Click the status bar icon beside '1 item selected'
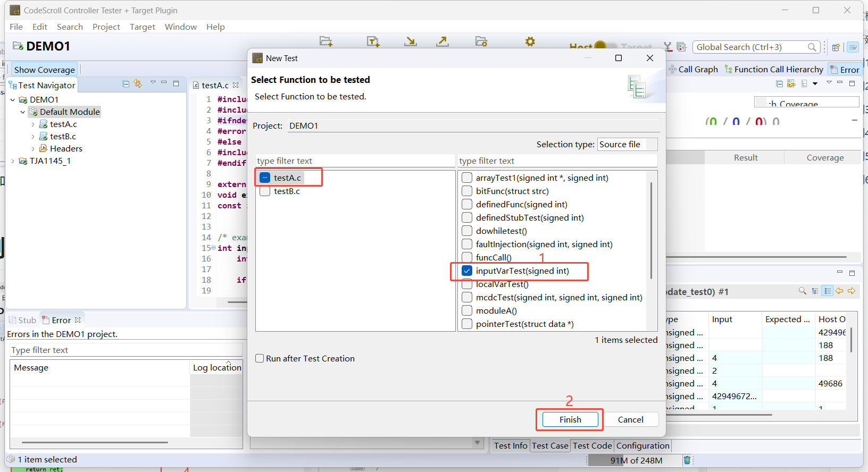Viewport: 868px width, 472px height. click(x=11, y=459)
